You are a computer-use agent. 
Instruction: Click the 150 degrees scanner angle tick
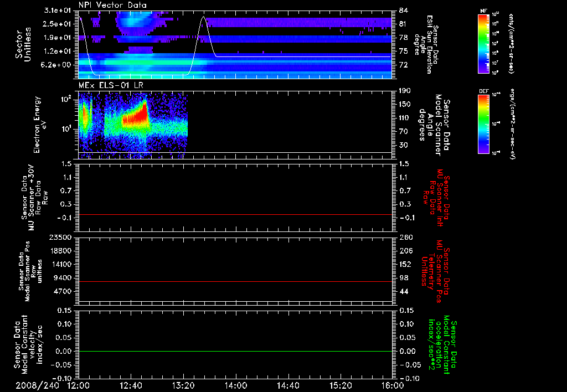coord(405,104)
